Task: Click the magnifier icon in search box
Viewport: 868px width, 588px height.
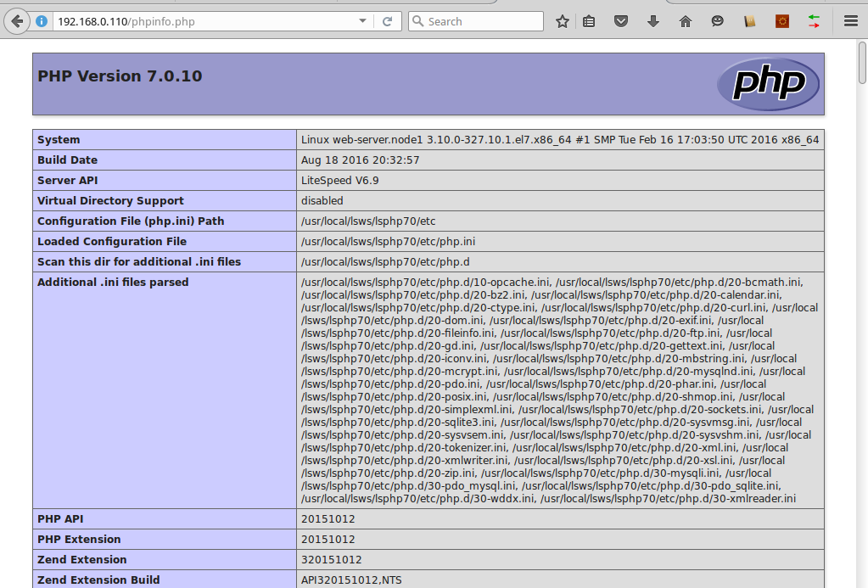Action: tap(418, 21)
